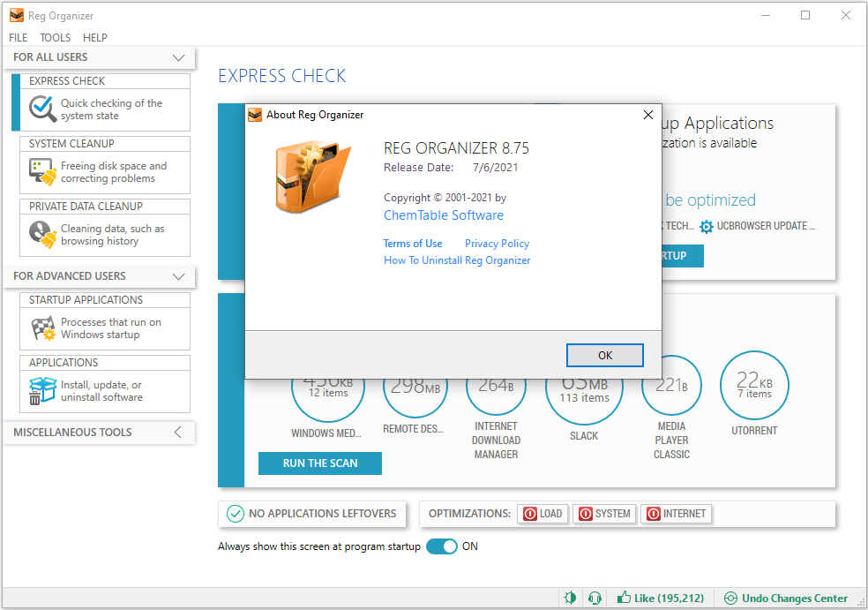Click the gear icon beside UCBROWSER UPDATE
868x610 pixels.
[x=707, y=227]
